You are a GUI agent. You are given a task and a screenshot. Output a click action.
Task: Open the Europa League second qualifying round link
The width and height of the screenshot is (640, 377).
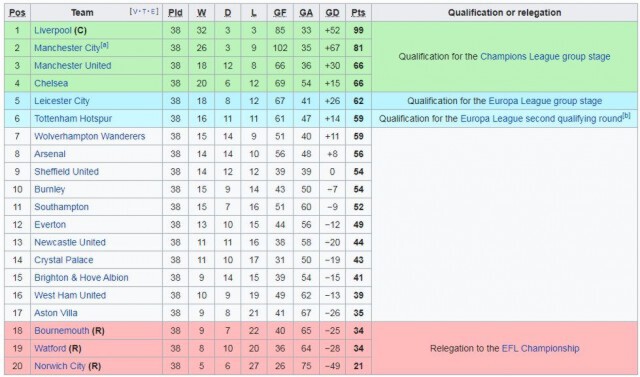(x=541, y=119)
